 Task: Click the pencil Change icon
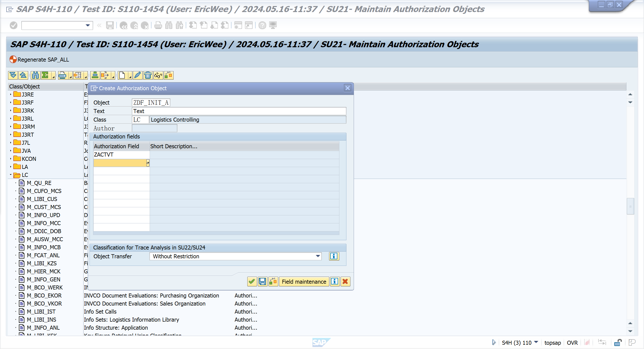(137, 75)
